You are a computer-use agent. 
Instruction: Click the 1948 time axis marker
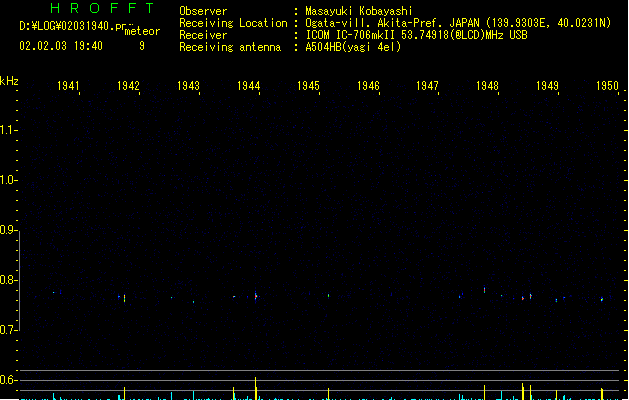pyautogui.click(x=487, y=86)
